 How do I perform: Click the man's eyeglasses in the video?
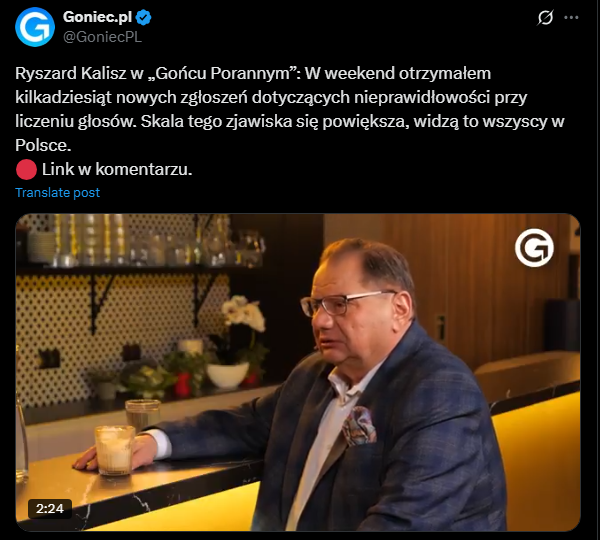[x=344, y=302]
